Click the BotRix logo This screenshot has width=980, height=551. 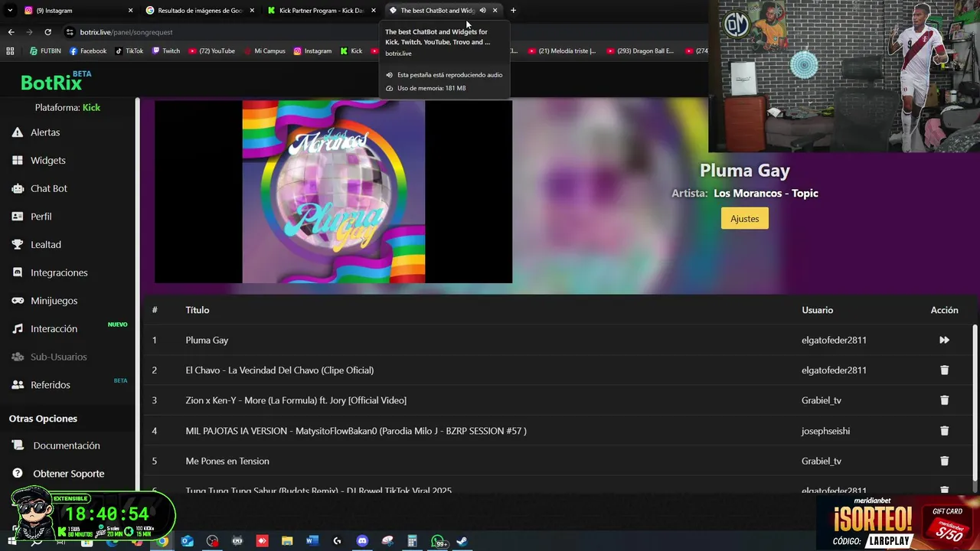(x=56, y=81)
